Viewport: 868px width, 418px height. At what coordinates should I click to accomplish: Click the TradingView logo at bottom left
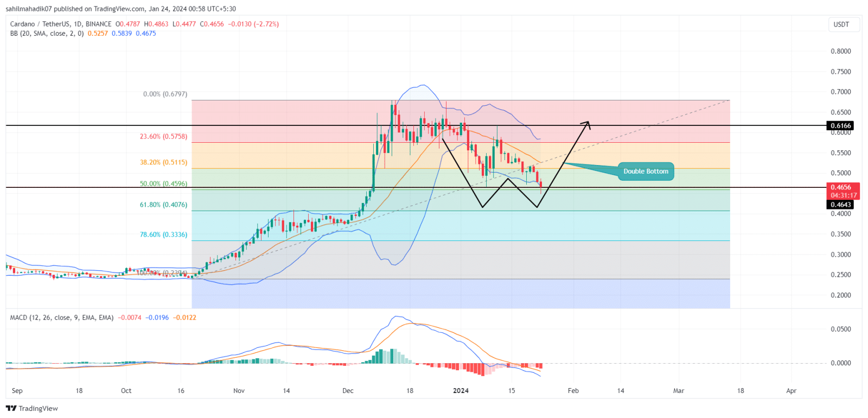coord(32,408)
